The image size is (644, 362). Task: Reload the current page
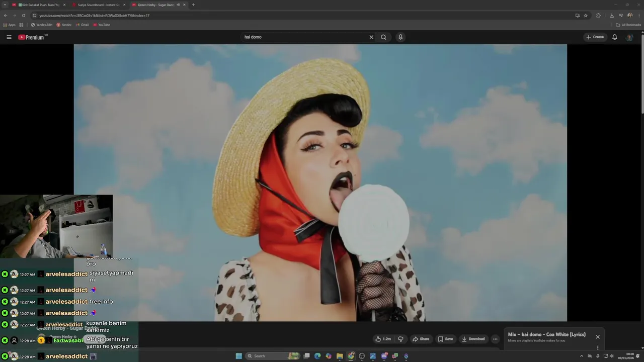pyautogui.click(x=23, y=16)
